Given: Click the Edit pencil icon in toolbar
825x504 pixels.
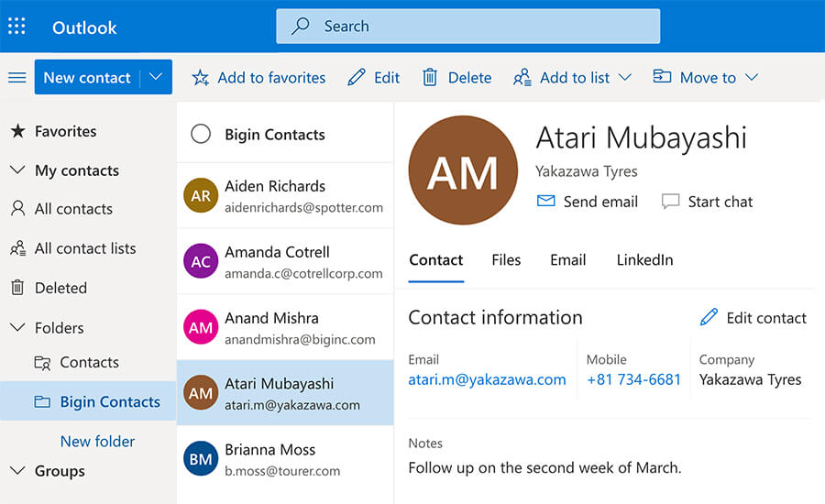Looking at the screenshot, I should [x=357, y=77].
